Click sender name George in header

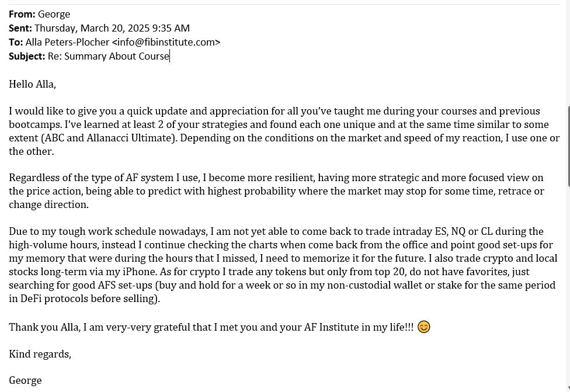click(x=54, y=14)
